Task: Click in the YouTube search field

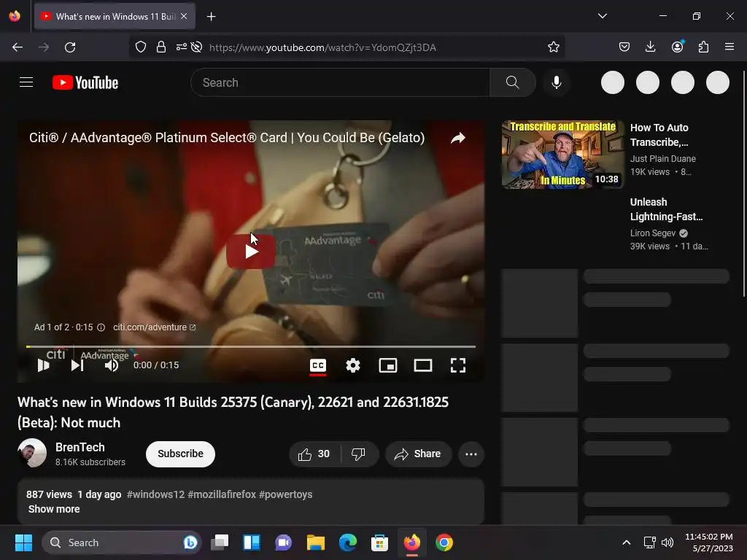Action: point(340,82)
